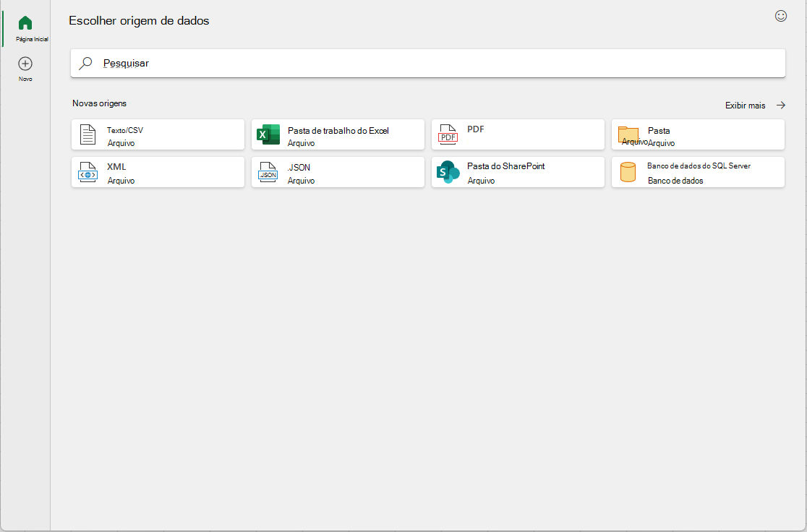807x532 pixels.
Task: Click the Excel workbook icon
Action: (268, 134)
